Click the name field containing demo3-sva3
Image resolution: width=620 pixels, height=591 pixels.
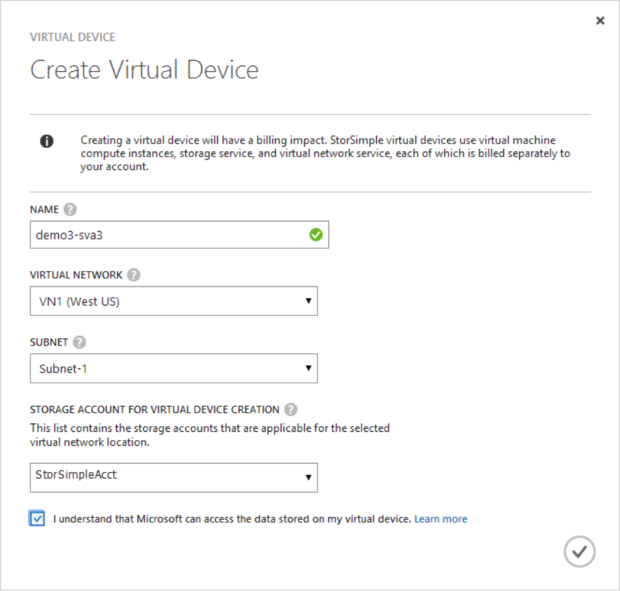(x=179, y=235)
